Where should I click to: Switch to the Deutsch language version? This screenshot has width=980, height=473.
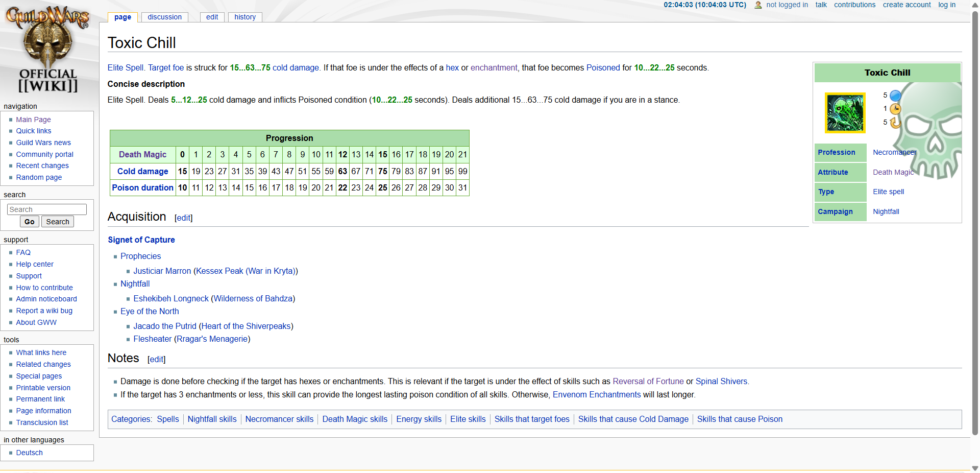(29, 453)
